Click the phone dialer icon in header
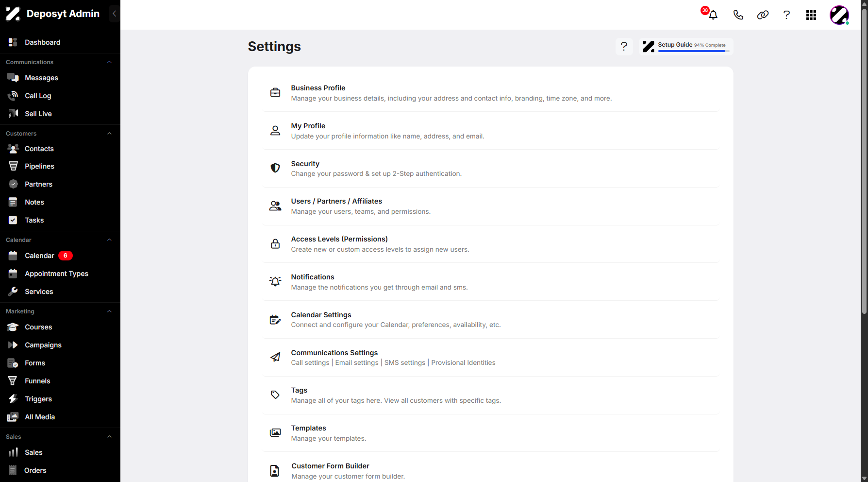The height and width of the screenshot is (482, 868). pyautogui.click(x=738, y=15)
